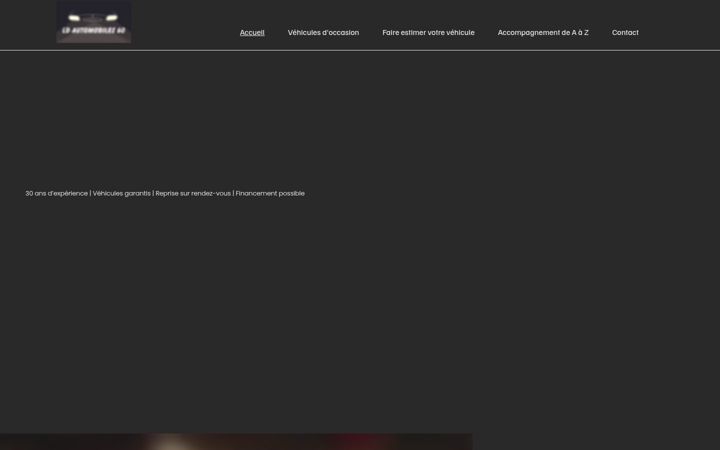Open the Contact page
The height and width of the screenshot is (450, 720).
pyautogui.click(x=625, y=33)
